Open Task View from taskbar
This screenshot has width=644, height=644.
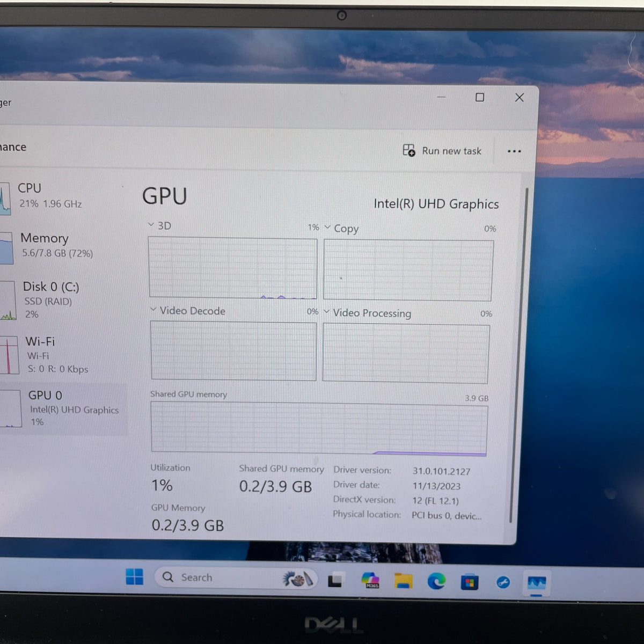pos(335,580)
